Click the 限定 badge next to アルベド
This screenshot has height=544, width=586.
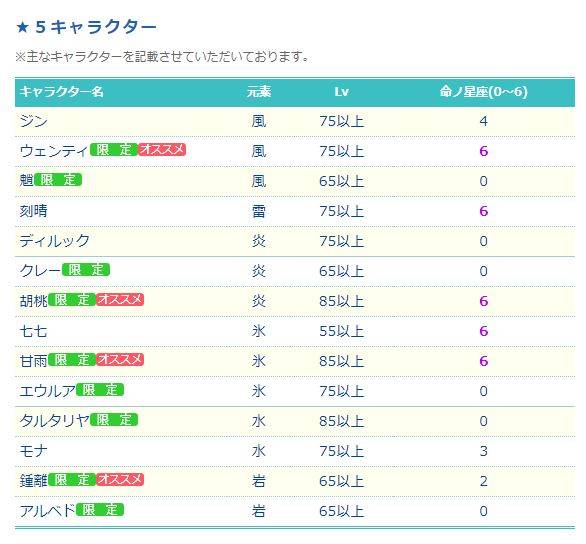point(100,510)
